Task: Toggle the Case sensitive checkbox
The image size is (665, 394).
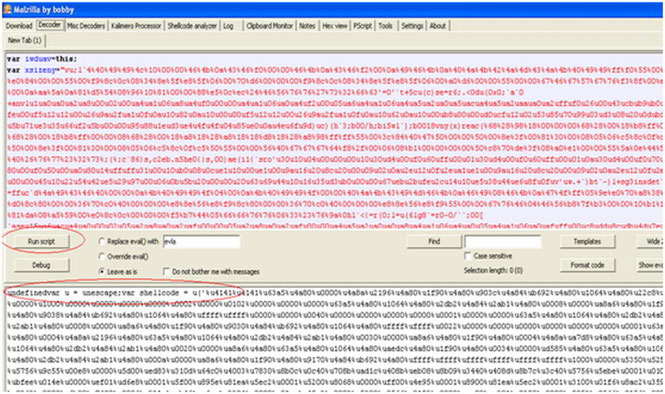Action: click(467, 256)
